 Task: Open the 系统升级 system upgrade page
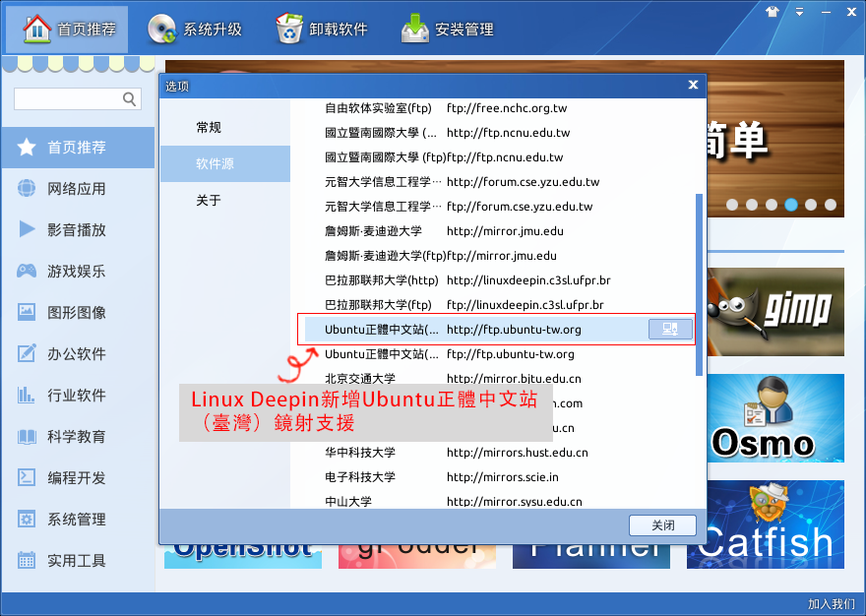coord(195,30)
